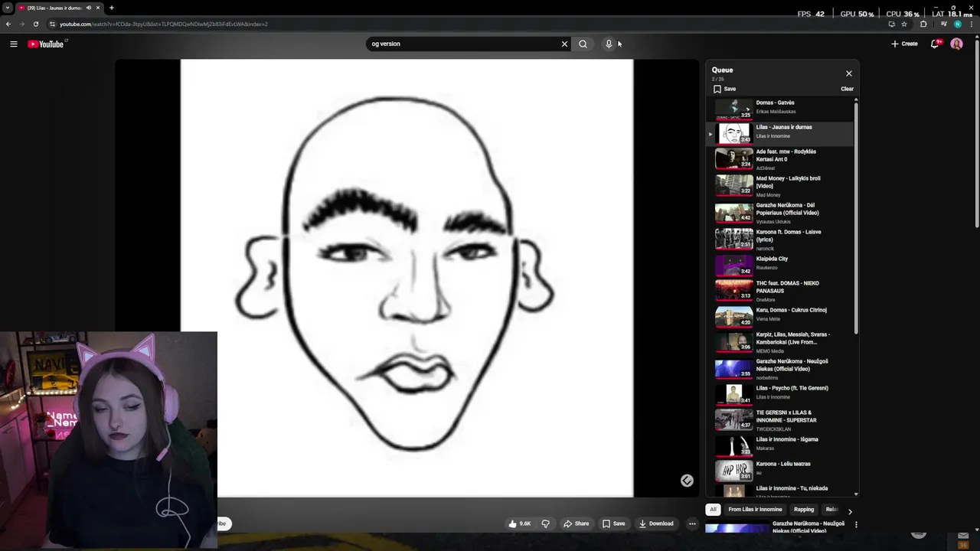Play Lilas - Psycho (ft. Tie Geresni)
The height and width of the screenshot is (551, 980).
point(779,393)
